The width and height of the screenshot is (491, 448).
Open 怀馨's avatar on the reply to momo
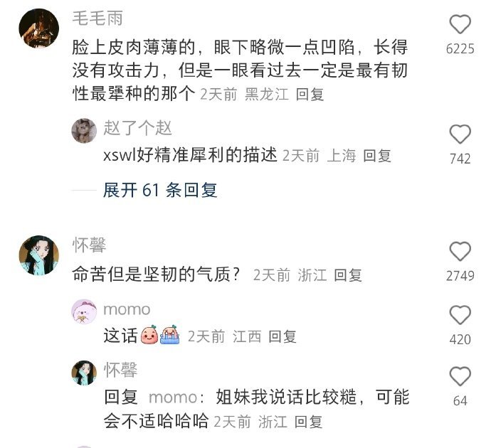[84, 373]
